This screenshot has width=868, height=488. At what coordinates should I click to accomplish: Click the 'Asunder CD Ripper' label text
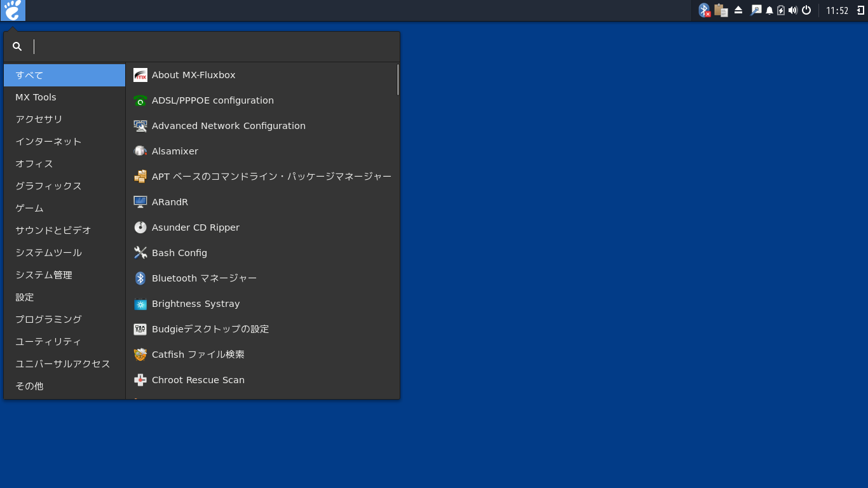[x=196, y=227]
